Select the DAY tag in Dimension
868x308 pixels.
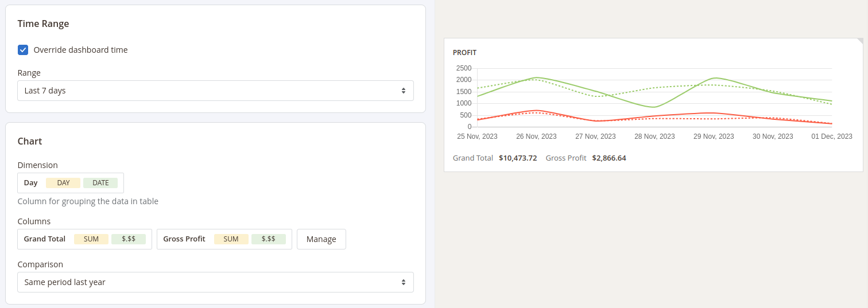pos(63,183)
